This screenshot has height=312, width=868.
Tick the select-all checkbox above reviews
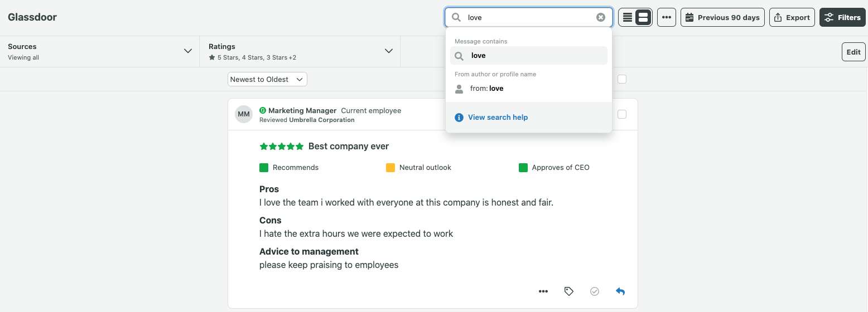(622, 79)
